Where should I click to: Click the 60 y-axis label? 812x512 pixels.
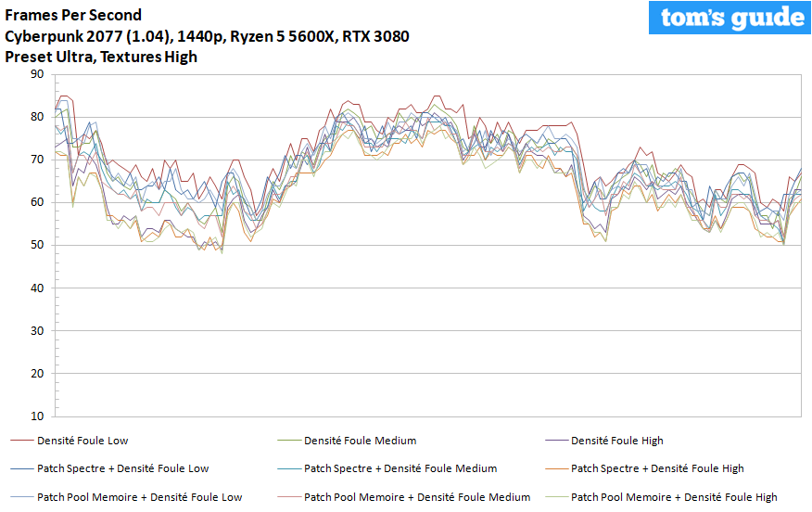point(37,202)
